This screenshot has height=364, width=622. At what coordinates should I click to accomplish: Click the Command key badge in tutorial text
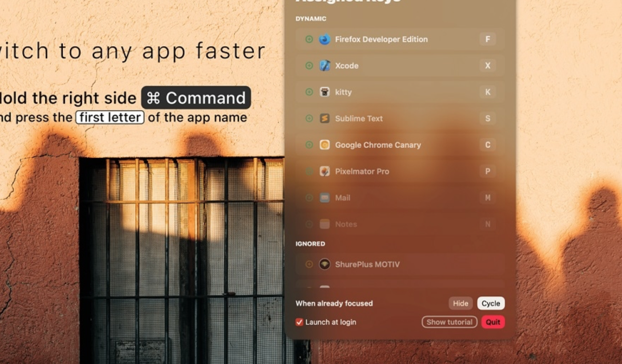196,98
